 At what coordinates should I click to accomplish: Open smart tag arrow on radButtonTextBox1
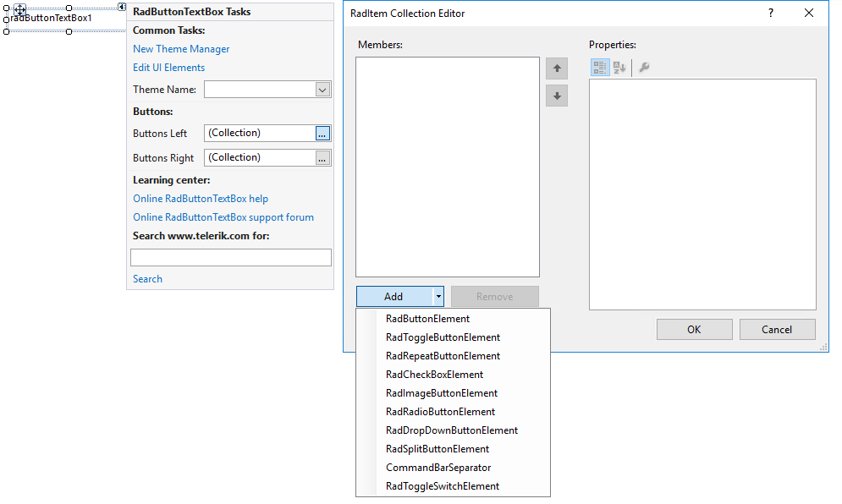pyautogui.click(x=121, y=7)
